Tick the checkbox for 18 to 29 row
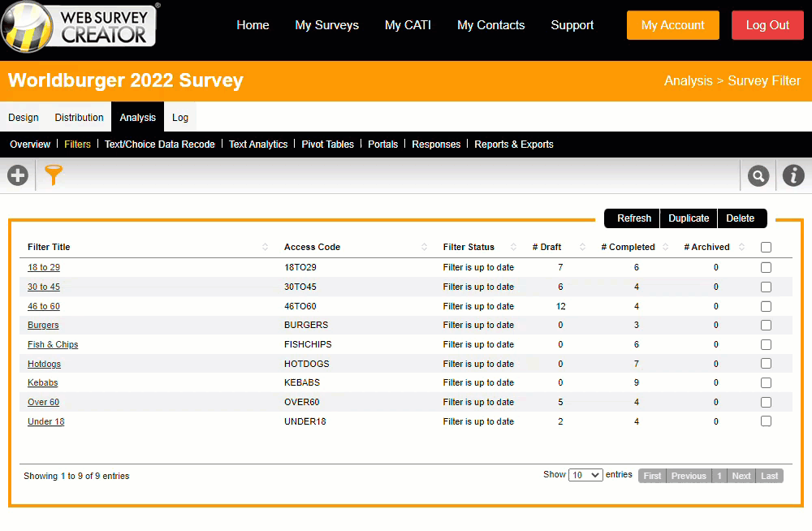 766,267
